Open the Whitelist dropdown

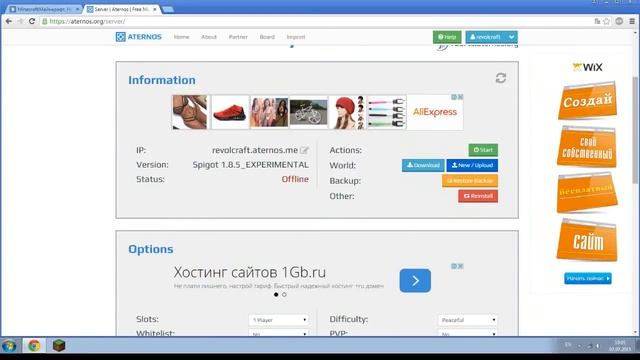pyautogui.click(x=278, y=333)
